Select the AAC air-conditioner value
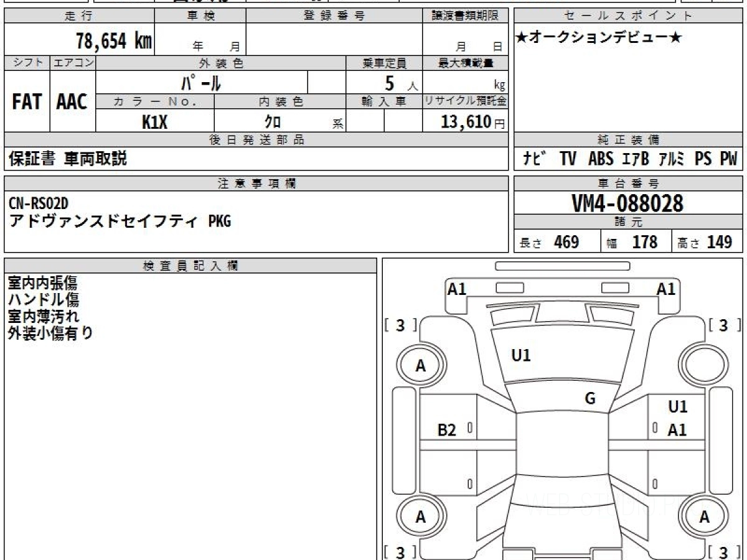Screen dimensions: 747x560 72,102
